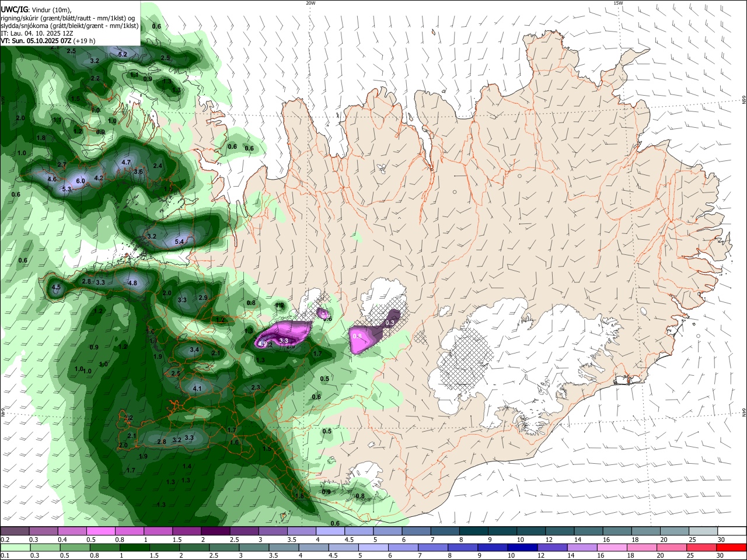Select the grey-mauve 0.2–0.3 upper legend swatch

point(15,531)
